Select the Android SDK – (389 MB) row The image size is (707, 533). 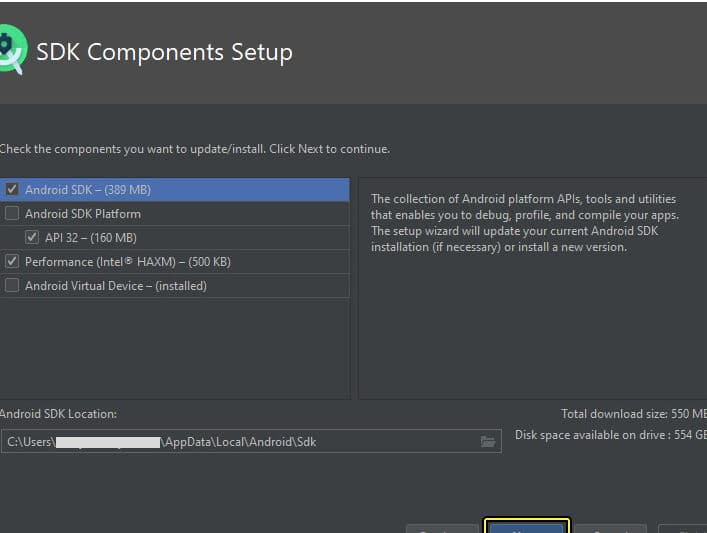174,190
